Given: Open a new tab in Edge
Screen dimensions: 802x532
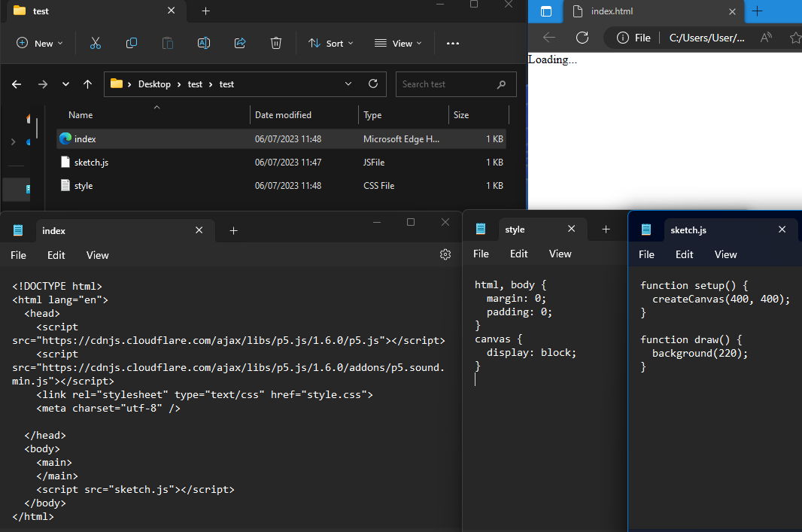Looking at the screenshot, I should pos(757,11).
